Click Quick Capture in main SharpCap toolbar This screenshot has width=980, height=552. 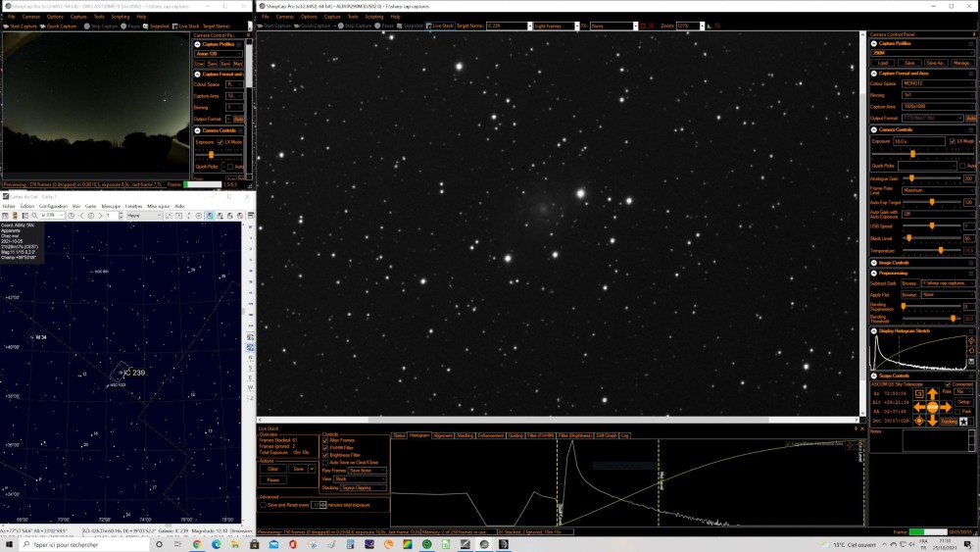312,25
